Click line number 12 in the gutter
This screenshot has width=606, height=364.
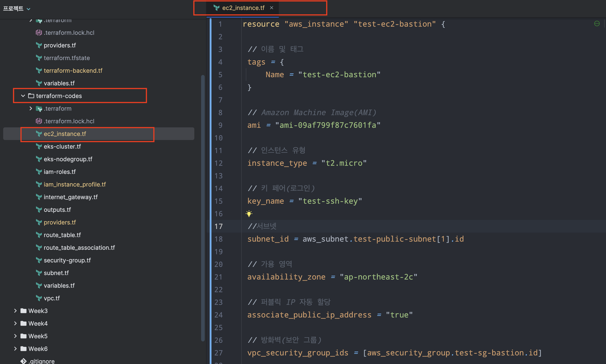pyautogui.click(x=218, y=163)
